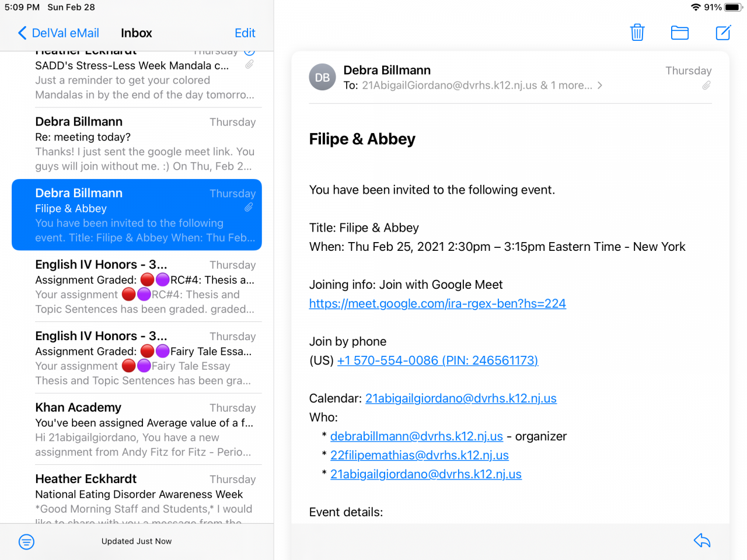Select the Filipe & Abbey email row
This screenshot has width=747, height=560.
coord(137,215)
